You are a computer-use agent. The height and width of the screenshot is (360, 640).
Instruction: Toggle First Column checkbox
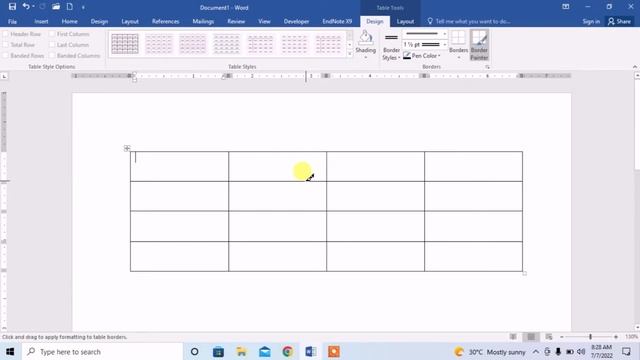(x=52, y=34)
